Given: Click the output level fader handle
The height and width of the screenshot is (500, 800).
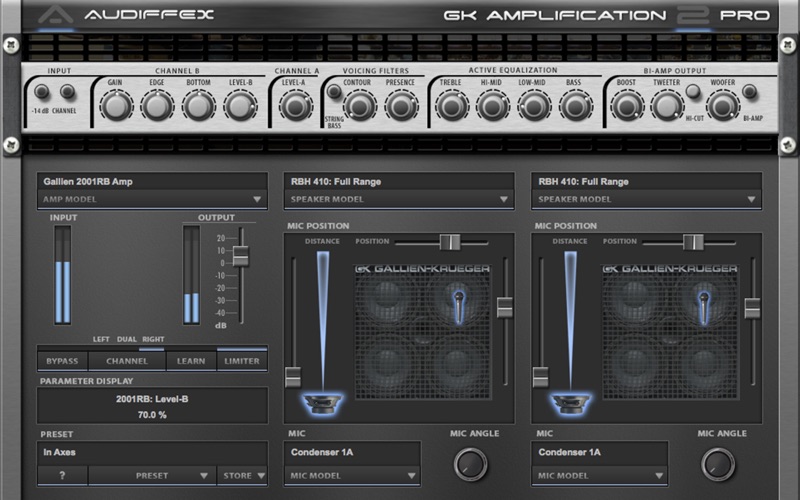Looking at the screenshot, I should click(240, 256).
